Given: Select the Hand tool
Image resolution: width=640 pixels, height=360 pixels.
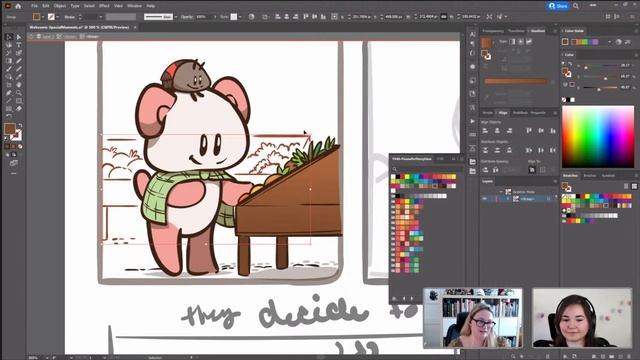Looking at the screenshot, I should point(19,85).
